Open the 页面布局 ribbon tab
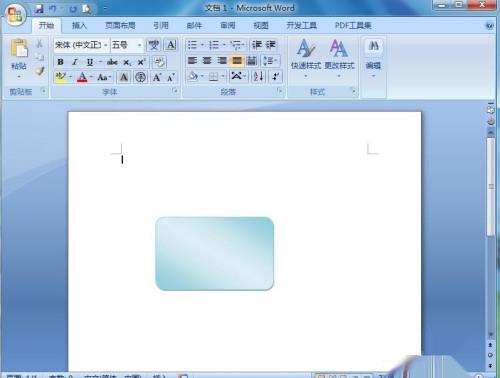 [x=120, y=26]
